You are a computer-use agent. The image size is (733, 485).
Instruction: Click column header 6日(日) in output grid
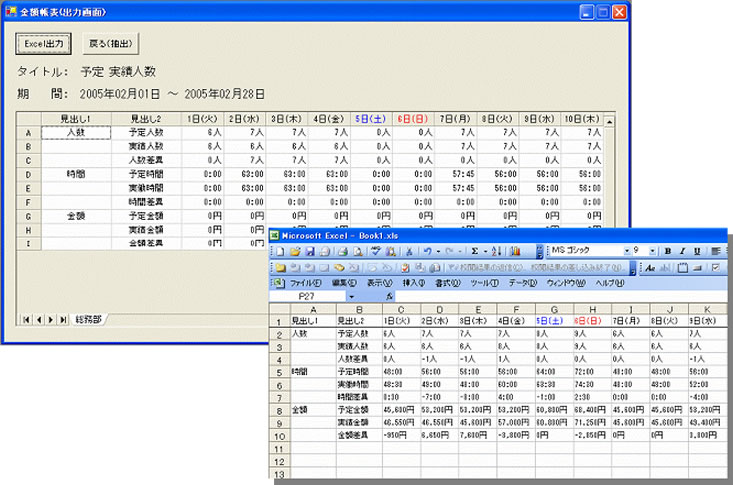click(x=413, y=119)
